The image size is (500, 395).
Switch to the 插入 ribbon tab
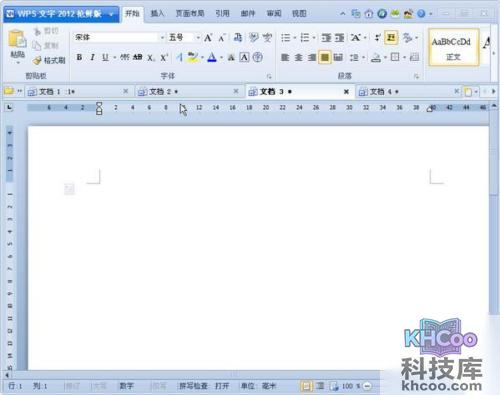(157, 14)
